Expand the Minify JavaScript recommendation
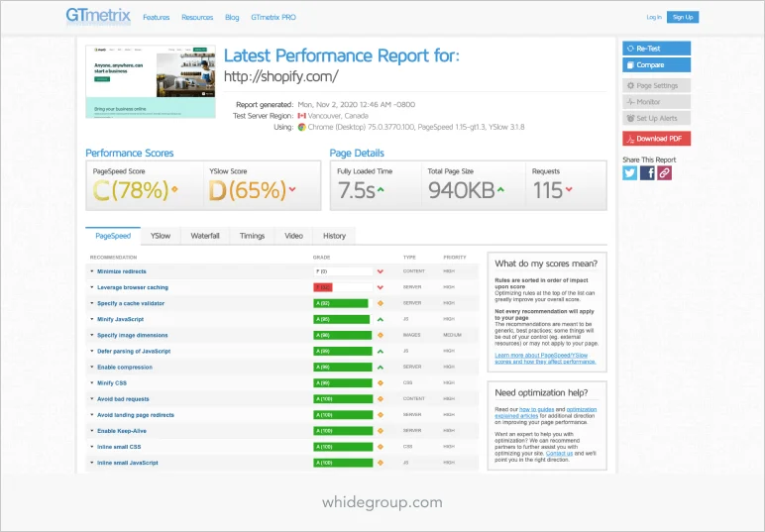Viewport: 765px width, 532px height. (92, 319)
